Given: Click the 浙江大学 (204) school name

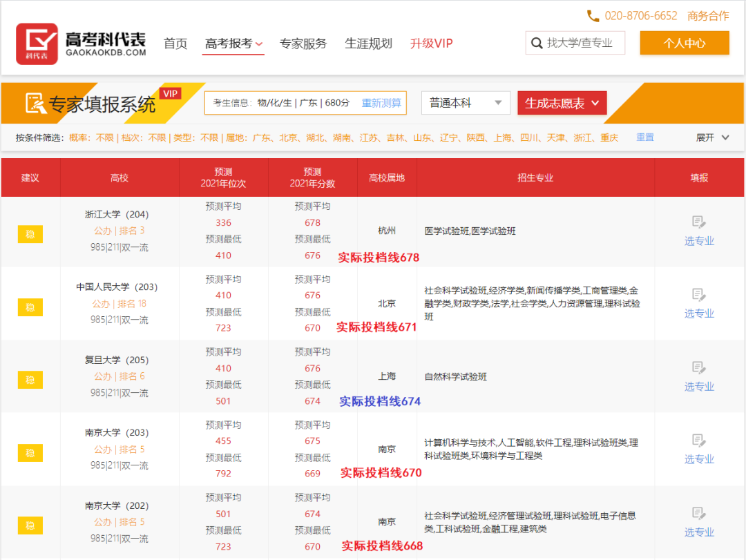Looking at the screenshot, I should click(x=117, y=215).
